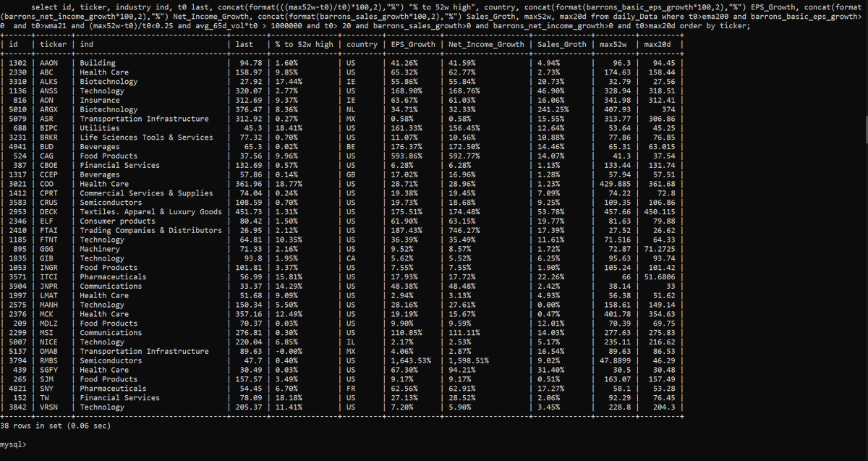Screen dimensions: 868x461
Task: Click the 'ticker' column header
Action: 54,44
